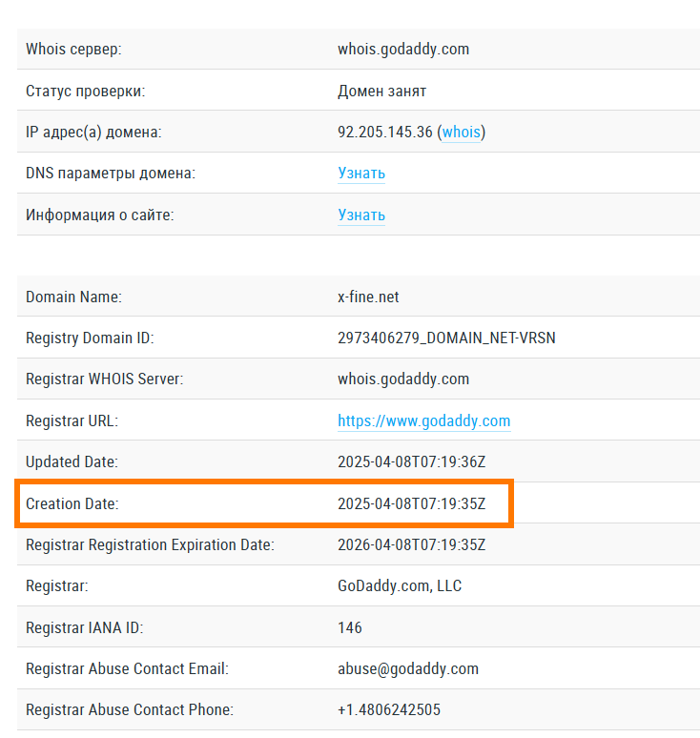
Task: Click the Registrar IANA ID value 146
Action: tap(350, 627)
